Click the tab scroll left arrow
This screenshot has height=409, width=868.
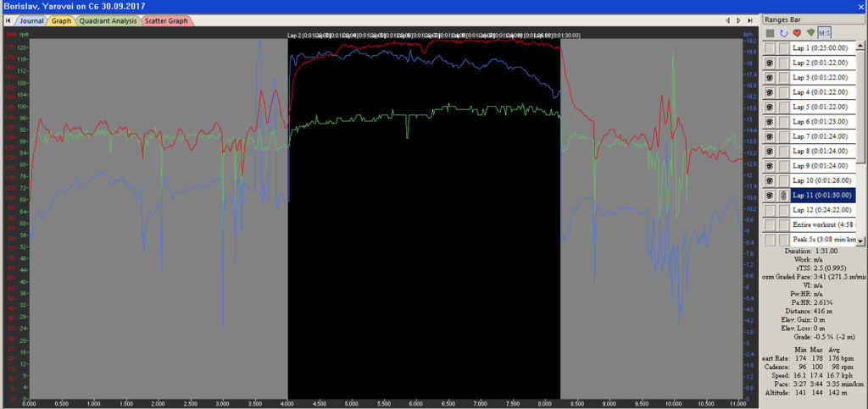728,20
